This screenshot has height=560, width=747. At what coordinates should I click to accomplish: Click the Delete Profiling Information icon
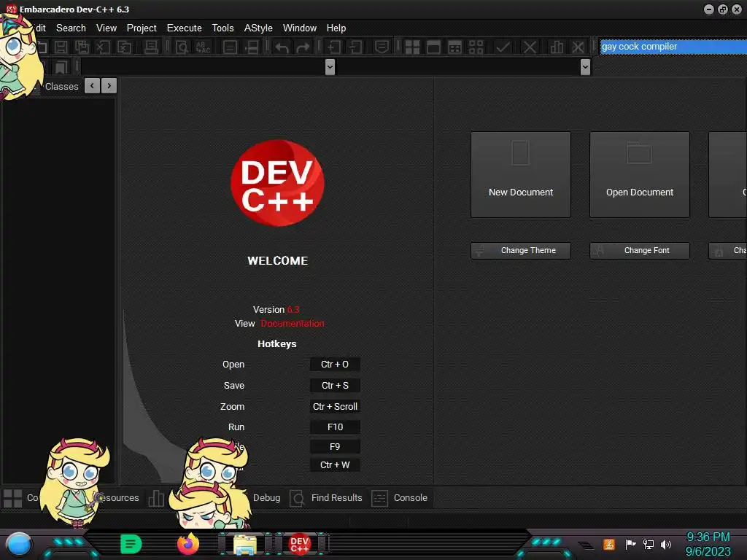click(x=578, y=47)
